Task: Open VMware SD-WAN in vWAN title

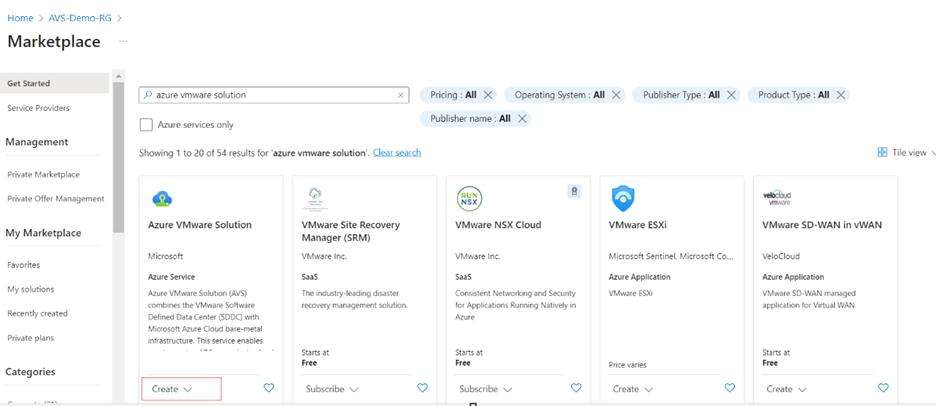Action: pos(822,225)
